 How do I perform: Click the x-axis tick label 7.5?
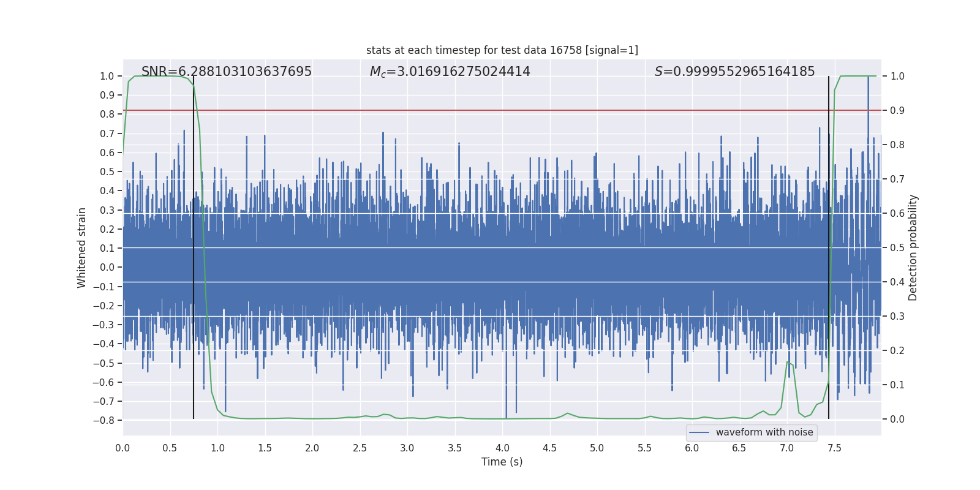click(834, 448)
